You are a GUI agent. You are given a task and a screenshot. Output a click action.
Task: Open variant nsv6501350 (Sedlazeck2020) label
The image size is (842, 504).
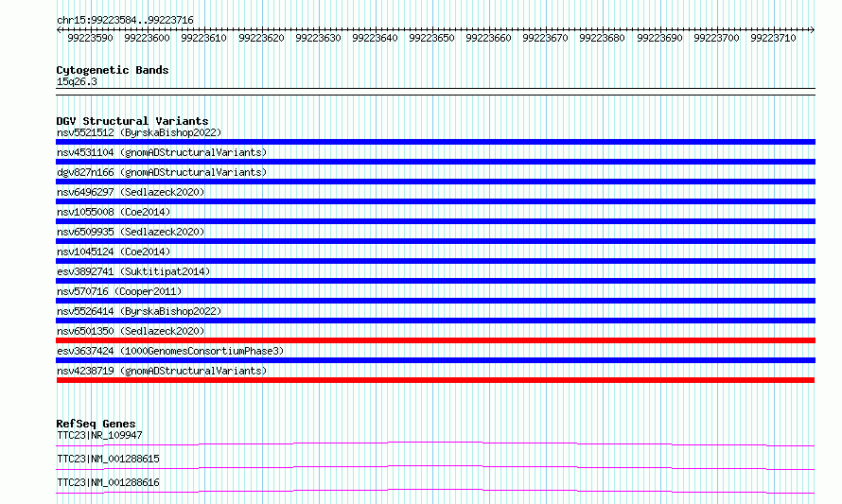pyautogui.click(x=131, y=331)
